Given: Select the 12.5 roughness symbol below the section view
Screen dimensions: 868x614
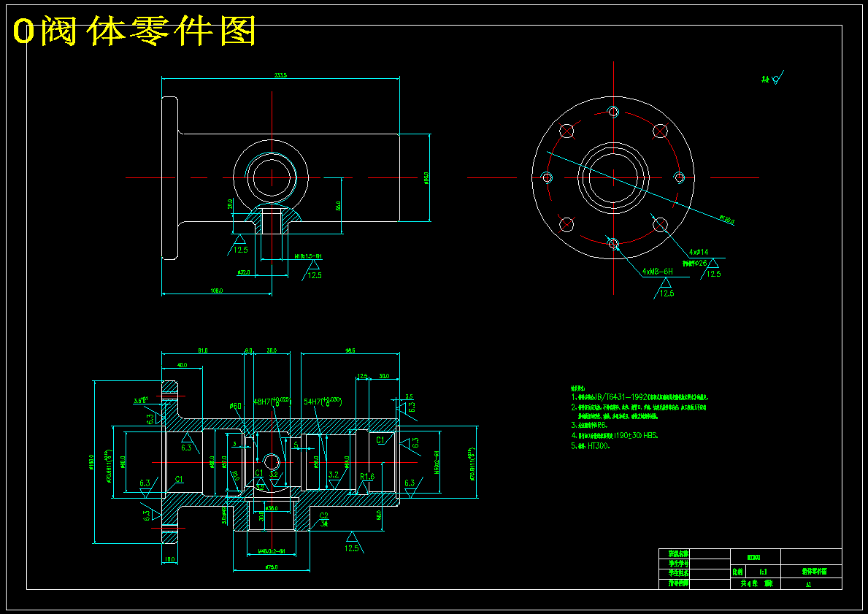Looking at the screenshot, I should [353, 542].
